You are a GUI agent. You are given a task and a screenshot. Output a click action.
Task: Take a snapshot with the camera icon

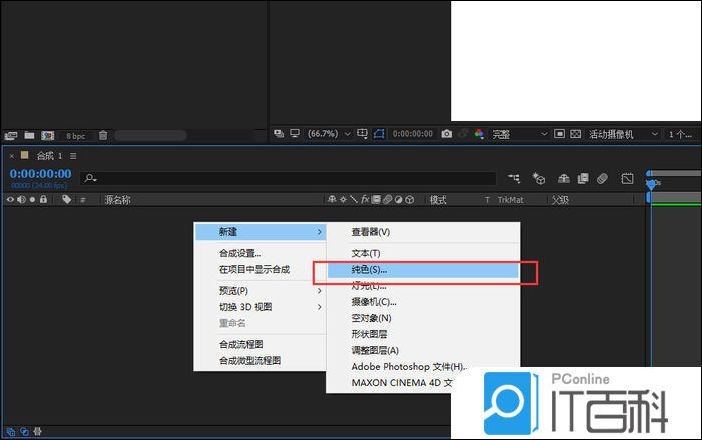click(446, 134)
